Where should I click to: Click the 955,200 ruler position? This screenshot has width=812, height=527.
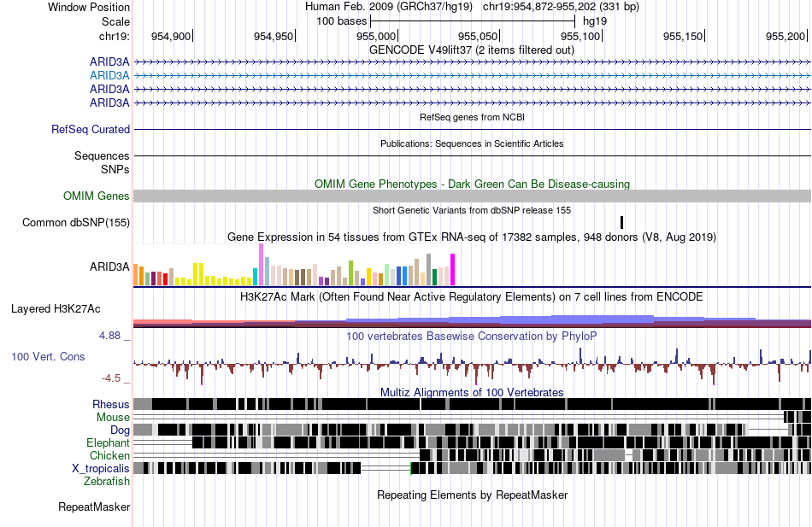pos(786,36)
